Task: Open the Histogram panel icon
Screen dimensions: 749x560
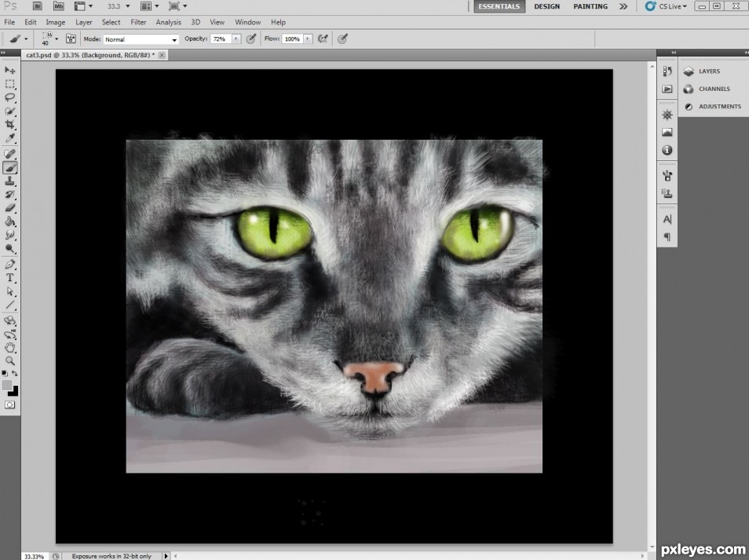Action: pyautogui.click(x=667, y=133)
